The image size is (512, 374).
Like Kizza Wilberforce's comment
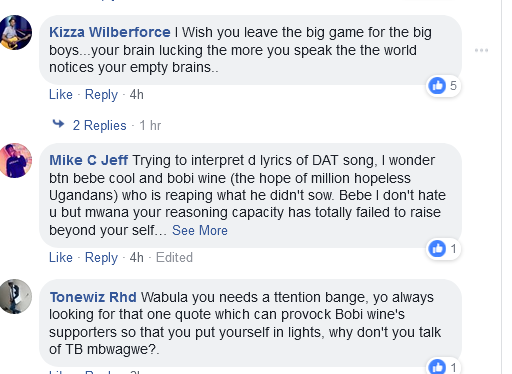[61, 95]
